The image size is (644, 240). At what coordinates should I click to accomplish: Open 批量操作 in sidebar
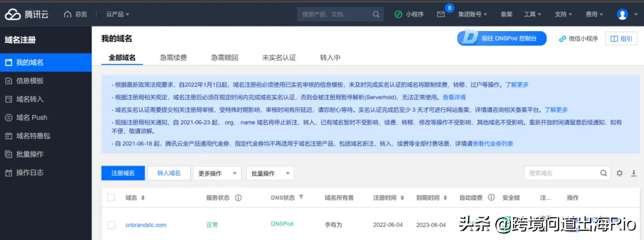pos(45,154)
